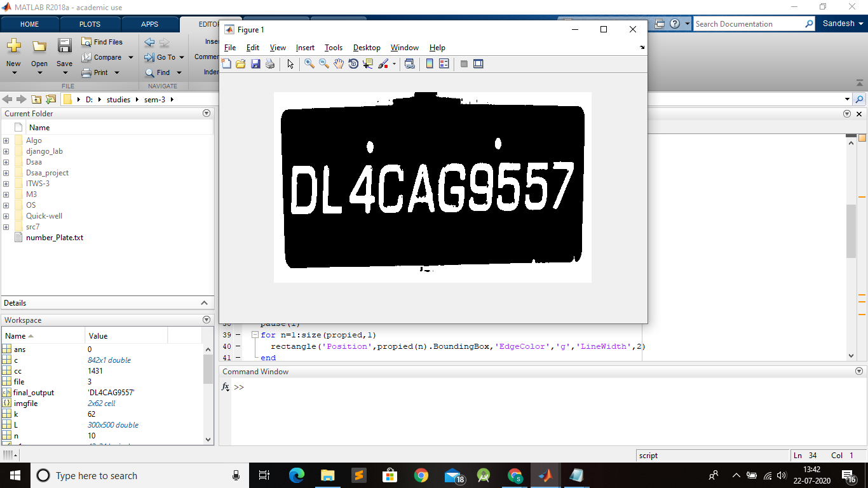Click New Figure icon in Figure 1 toolbar
Image resolution: width=868 pixels, height=488 pixels.
coord(226,64)
